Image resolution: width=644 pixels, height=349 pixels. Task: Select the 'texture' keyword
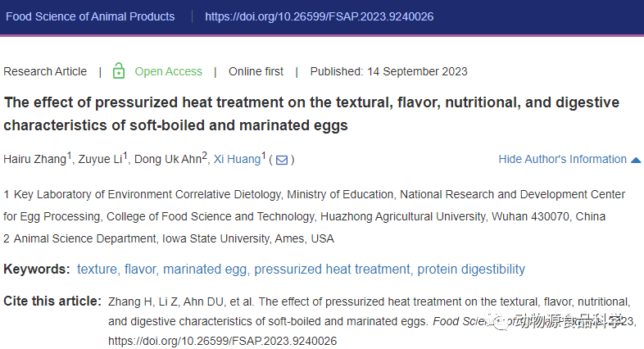(x=97, y=269)
